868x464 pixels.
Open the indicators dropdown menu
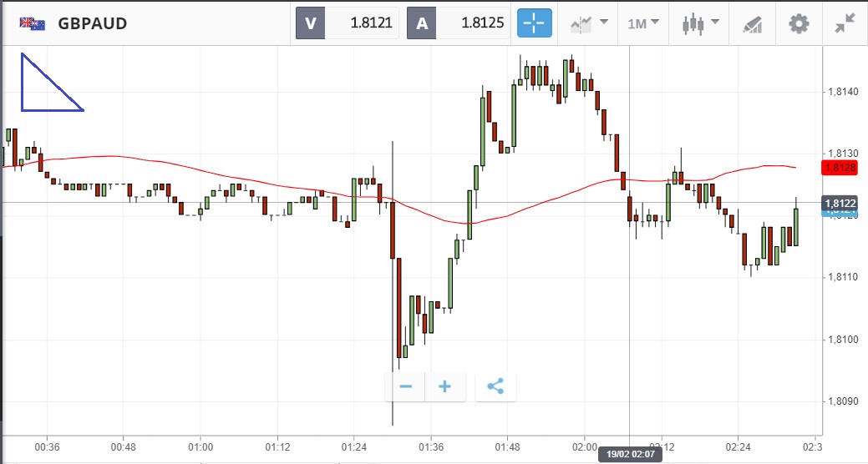[589, 23]
